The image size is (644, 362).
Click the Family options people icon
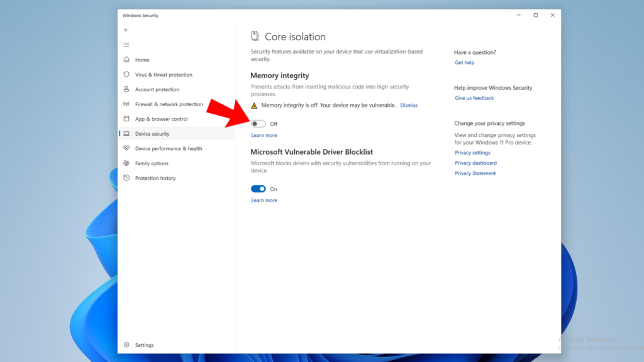pyautogui.click(x=126, y=163)
